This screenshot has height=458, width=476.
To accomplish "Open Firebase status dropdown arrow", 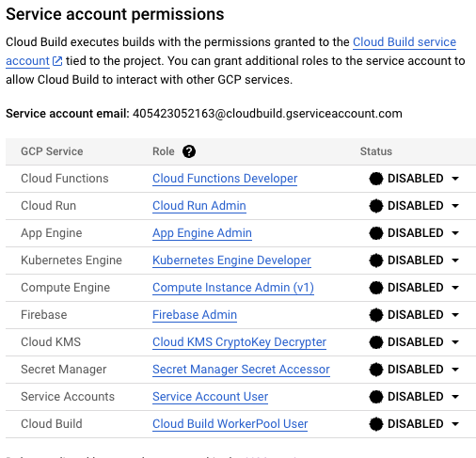I will coord(455,315).
